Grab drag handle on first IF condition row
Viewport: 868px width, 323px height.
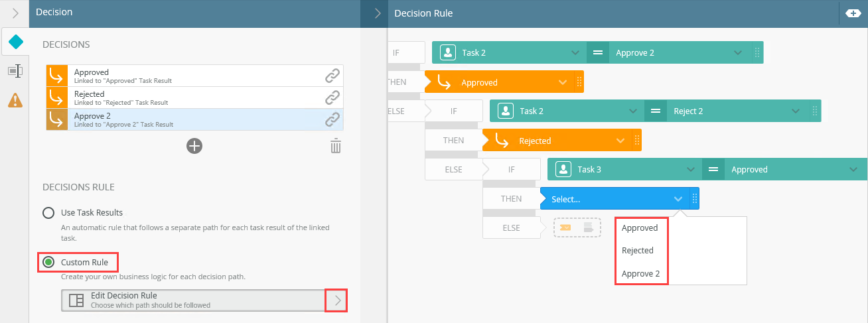pos(756,52)
